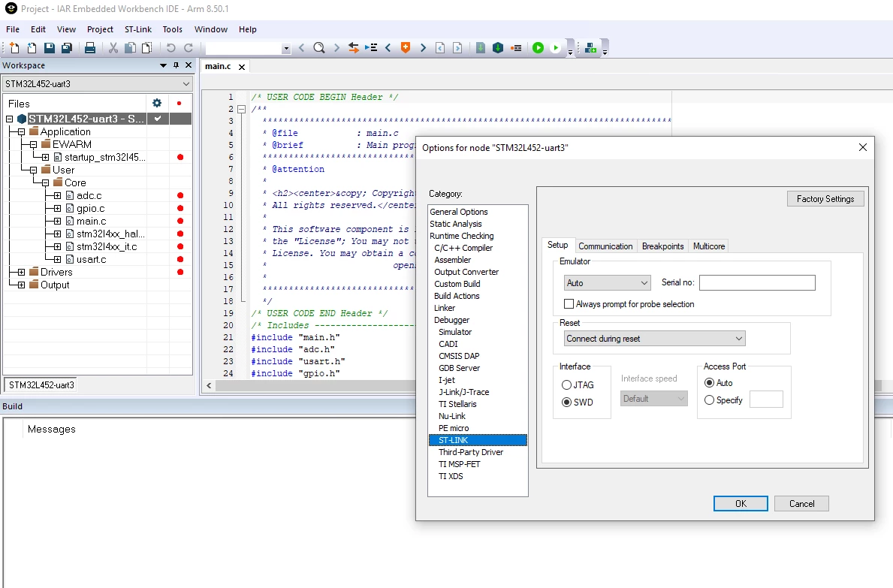This screenshot has height=588, width=893.
Task: Expand the Output folder node
Action: [21, 285]
